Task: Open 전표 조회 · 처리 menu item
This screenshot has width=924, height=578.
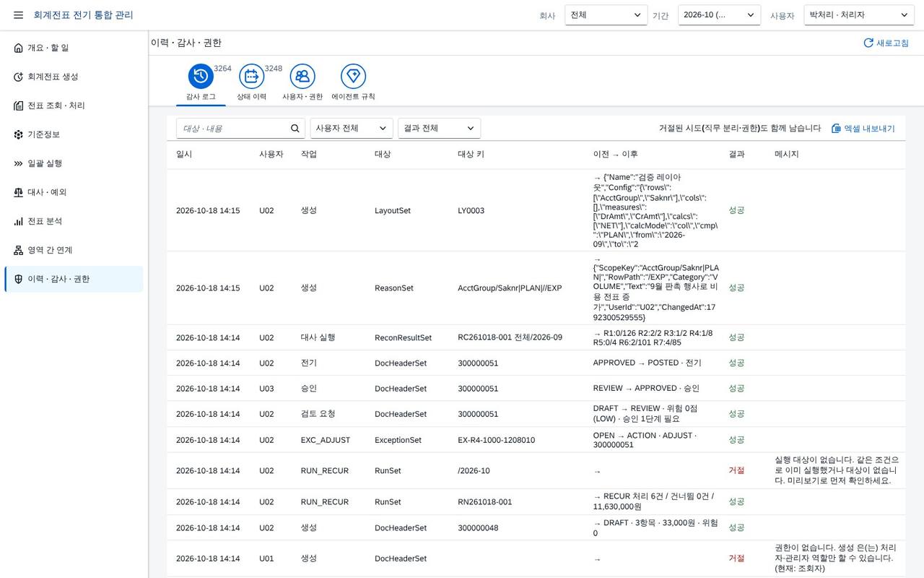Action: (74, 105)
